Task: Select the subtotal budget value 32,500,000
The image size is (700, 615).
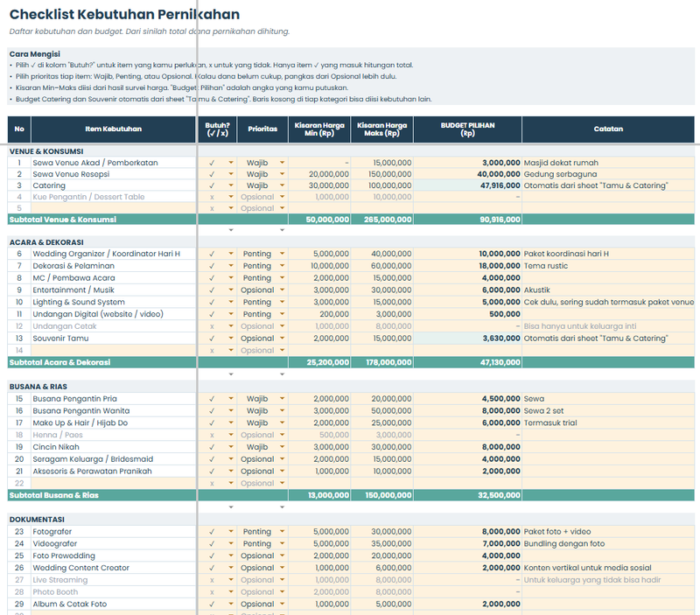Action: pyautogui.click(x=499, y=495)
